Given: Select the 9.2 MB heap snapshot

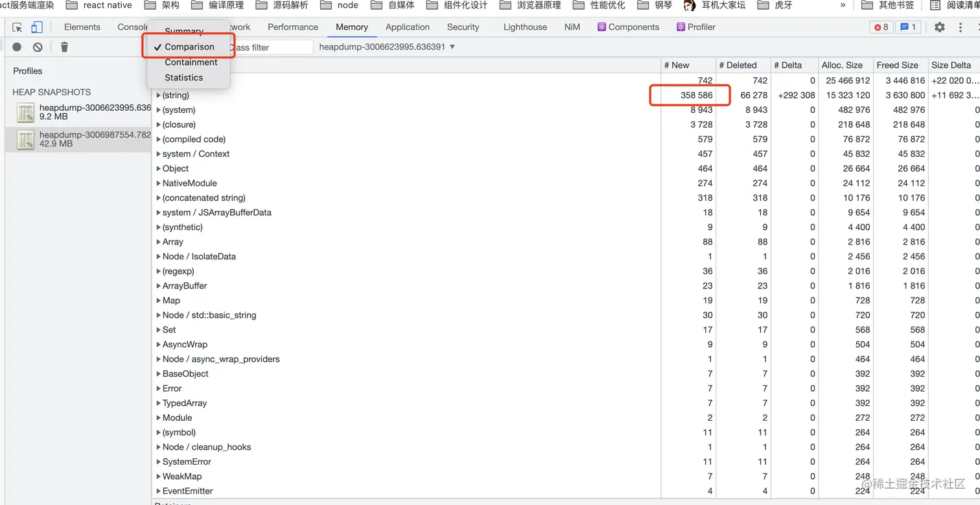Looking at the screenshot, I should coord(78,113).
